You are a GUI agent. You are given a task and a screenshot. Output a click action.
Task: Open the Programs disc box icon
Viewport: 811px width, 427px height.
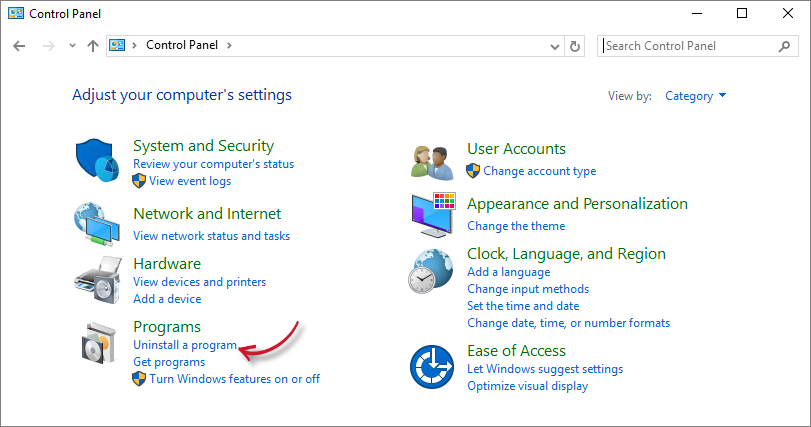tap(99, 343)
